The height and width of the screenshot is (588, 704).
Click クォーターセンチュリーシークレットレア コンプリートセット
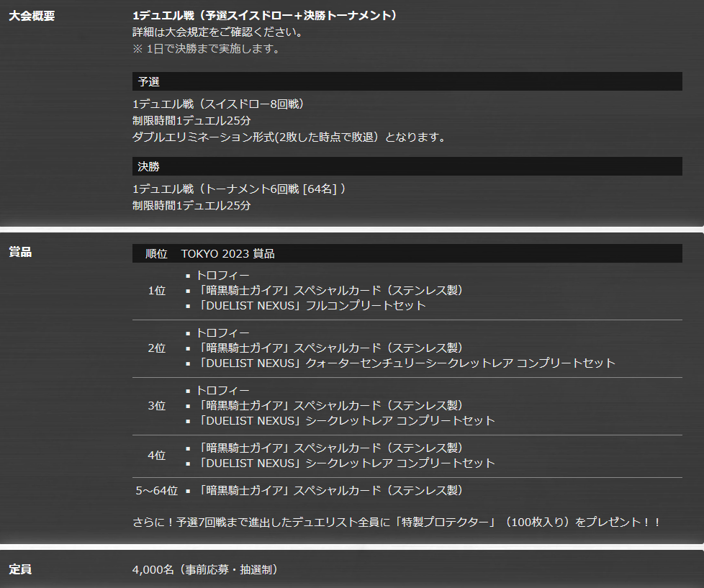pyautogui.click(x=406, y=363)
